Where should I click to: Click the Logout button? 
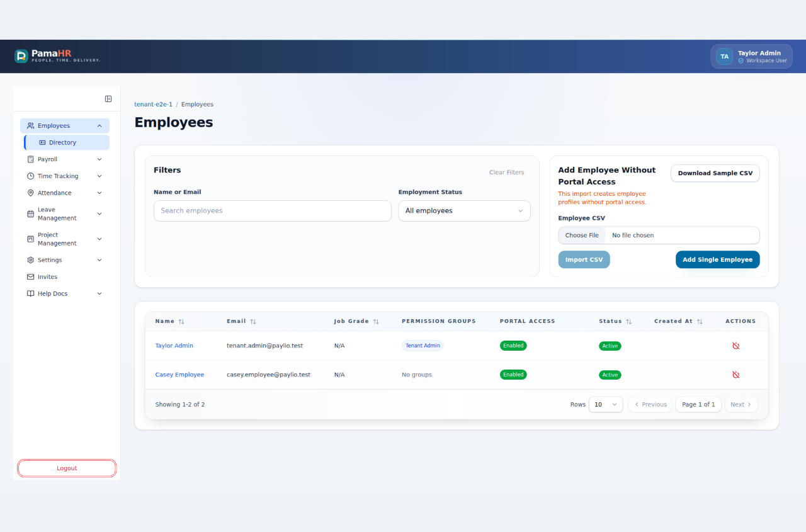coord(67,468)
